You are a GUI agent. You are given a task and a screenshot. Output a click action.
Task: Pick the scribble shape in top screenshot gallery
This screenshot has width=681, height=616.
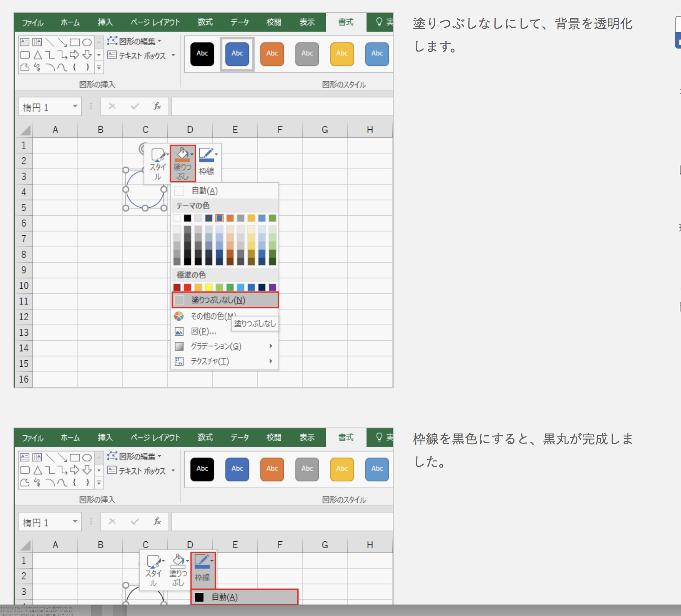[37, 67]
